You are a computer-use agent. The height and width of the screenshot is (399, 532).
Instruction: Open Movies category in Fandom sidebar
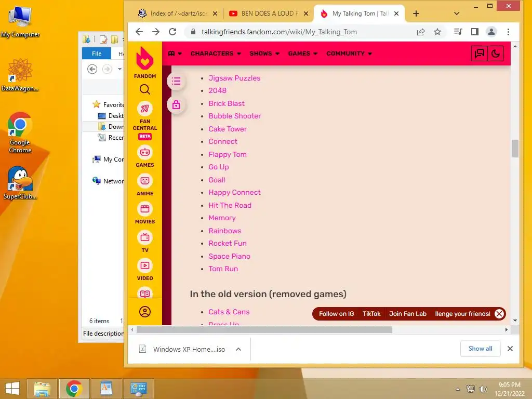(x=145, y=213)
